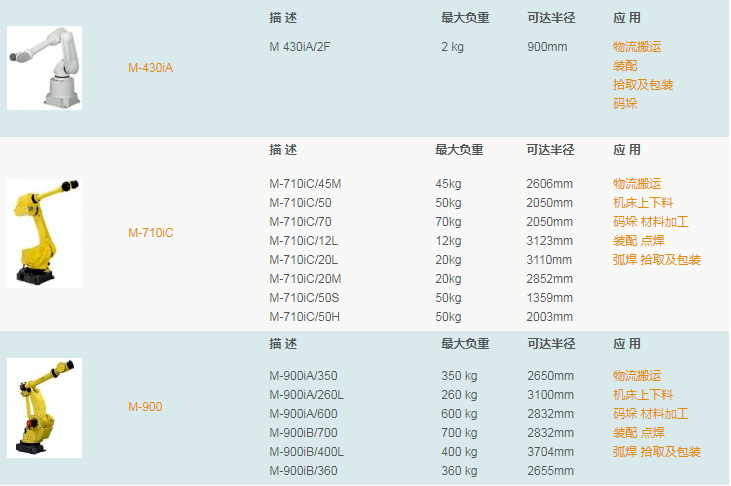Click the white M-430iA robot image
Image resolution: width=731 pixels, height=486 pixels.
coord(44,68)
